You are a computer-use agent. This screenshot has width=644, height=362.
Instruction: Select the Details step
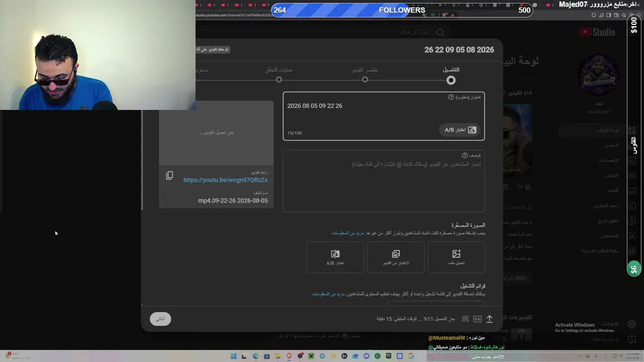pos(451,75)
